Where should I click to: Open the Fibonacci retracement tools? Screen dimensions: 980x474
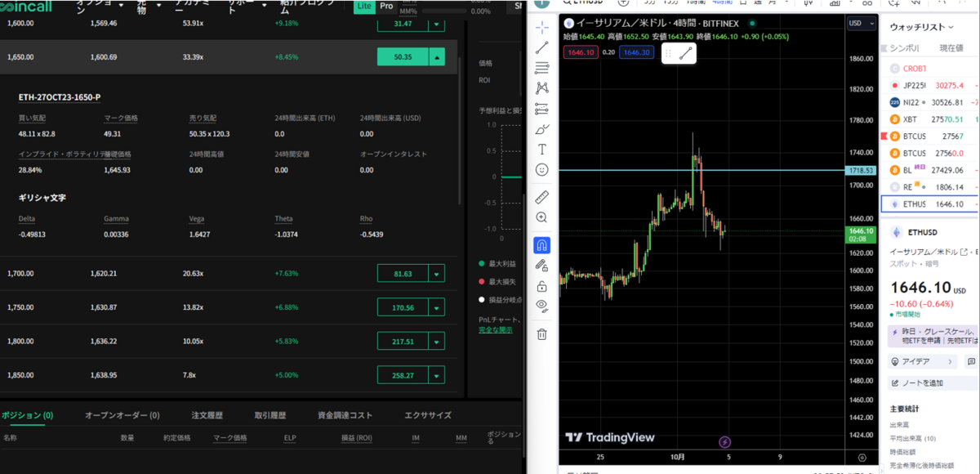(542, 68)
